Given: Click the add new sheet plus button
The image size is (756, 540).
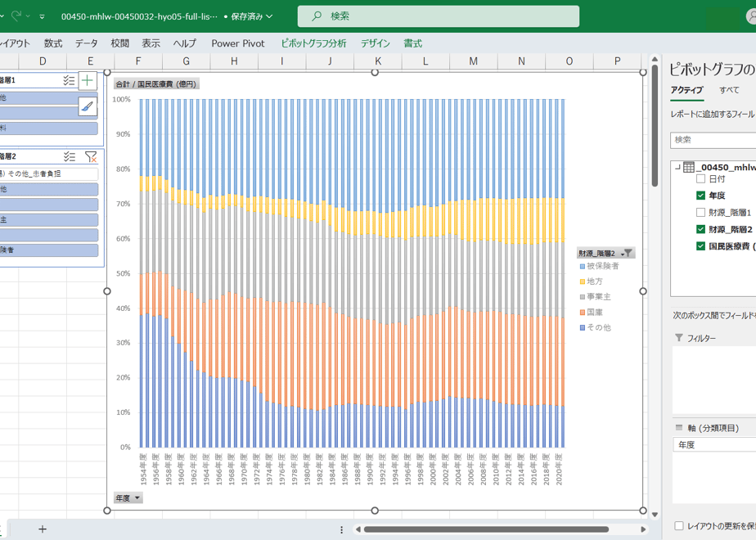Looking at the screenshot, I should click(x=43, y=529).
